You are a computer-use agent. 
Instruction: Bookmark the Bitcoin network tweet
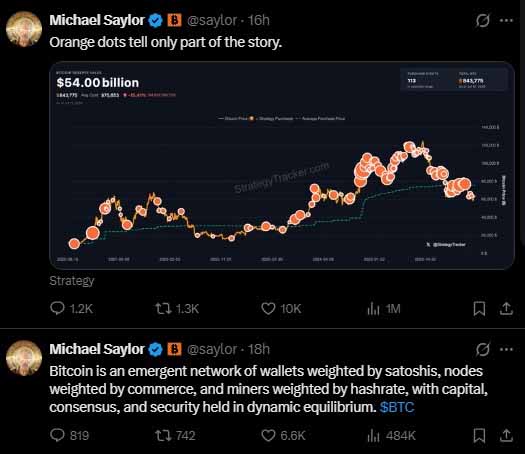[x=479, y=436]
